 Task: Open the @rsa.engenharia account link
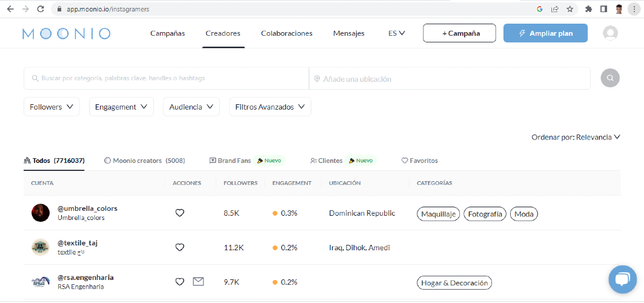tap(86, 277)
